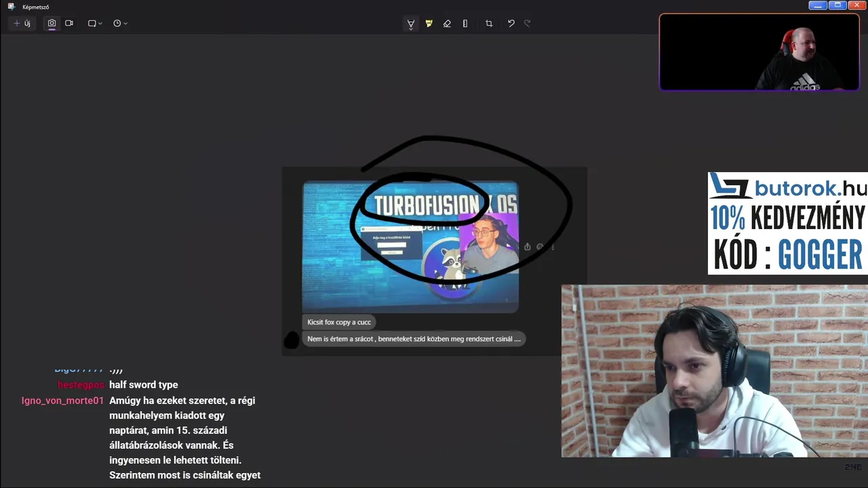This screenshot has height=488, width=868.
Task: Click the redo arrow icon
Action: [528, 24]
